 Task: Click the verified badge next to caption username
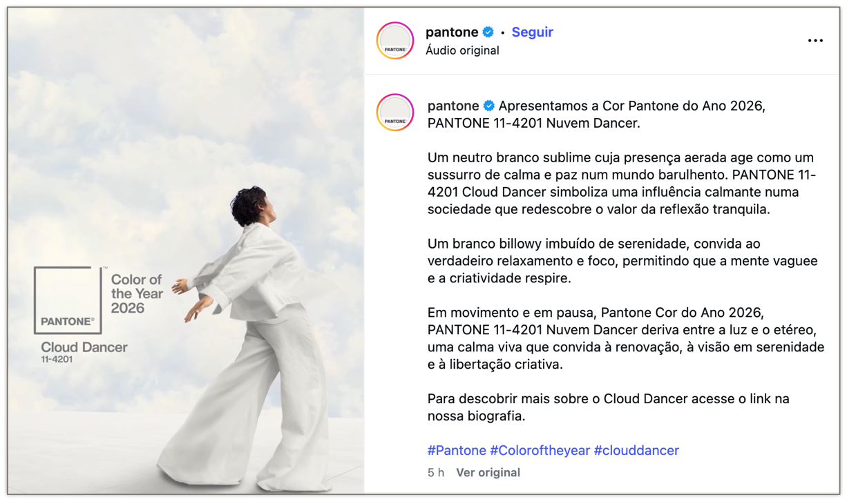489,106
